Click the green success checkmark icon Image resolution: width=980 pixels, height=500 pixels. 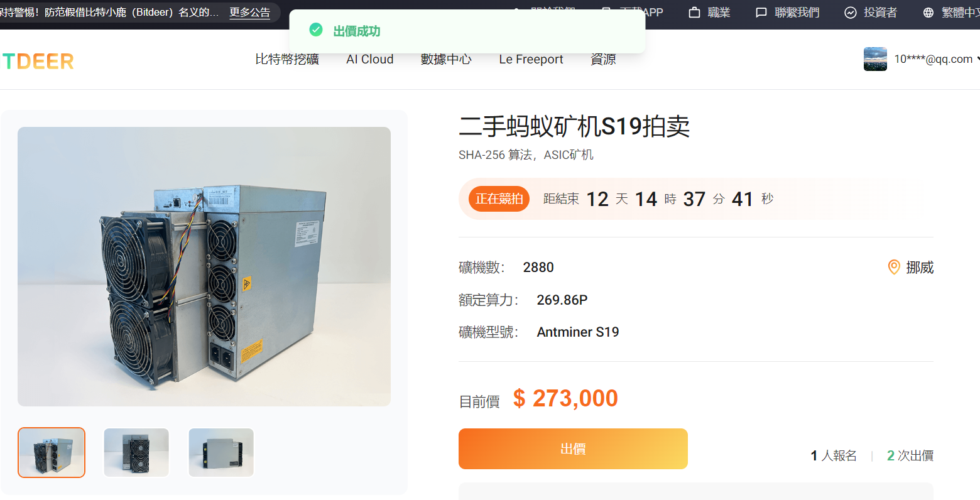click(316, 30)
